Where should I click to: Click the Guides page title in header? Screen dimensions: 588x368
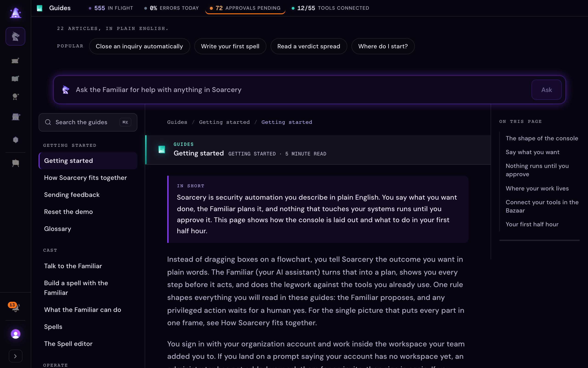coord(60,8)
